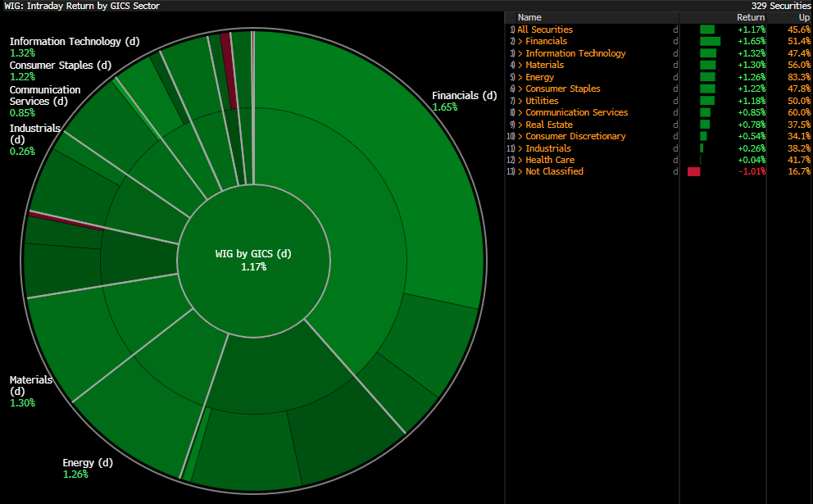Click the Up column header
Viewport: 813px width, 504px height.
(x=802, y=17)
